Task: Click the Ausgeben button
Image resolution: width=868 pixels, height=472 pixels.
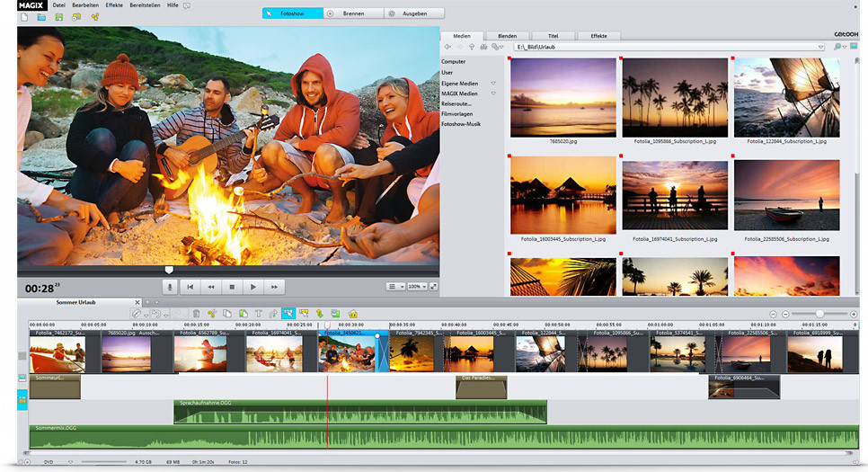Action: pyautogui.click(x=413, y=13)
